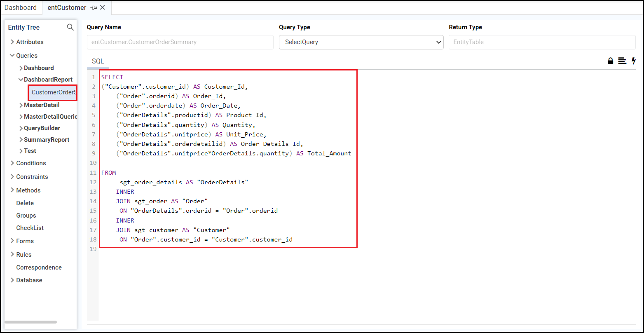
Task: Expand the Attributes node
Action: point(12,42)
